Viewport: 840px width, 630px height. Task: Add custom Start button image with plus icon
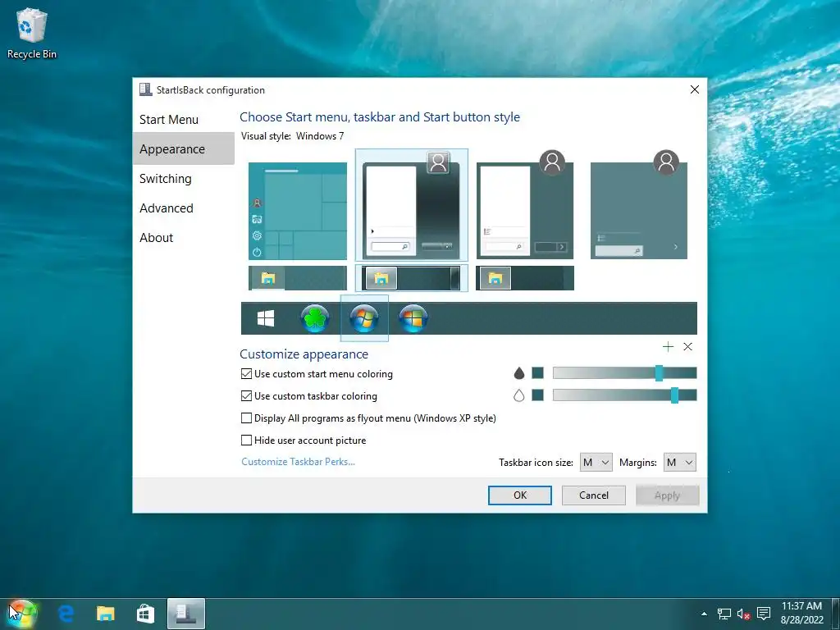pyautogui.click(x=668, y=347)
